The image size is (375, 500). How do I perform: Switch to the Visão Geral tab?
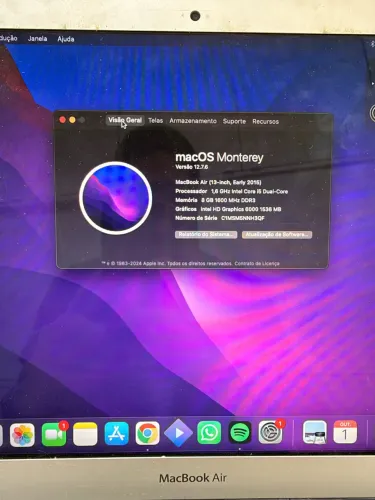pos(125,120)
